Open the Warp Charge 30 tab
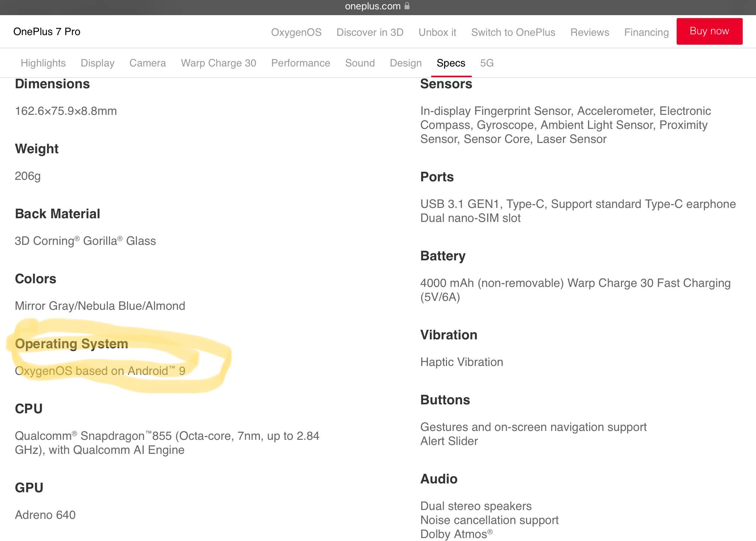Image resolution: width=756 pixels, height=541 pixels. click(x=219, y=63)
